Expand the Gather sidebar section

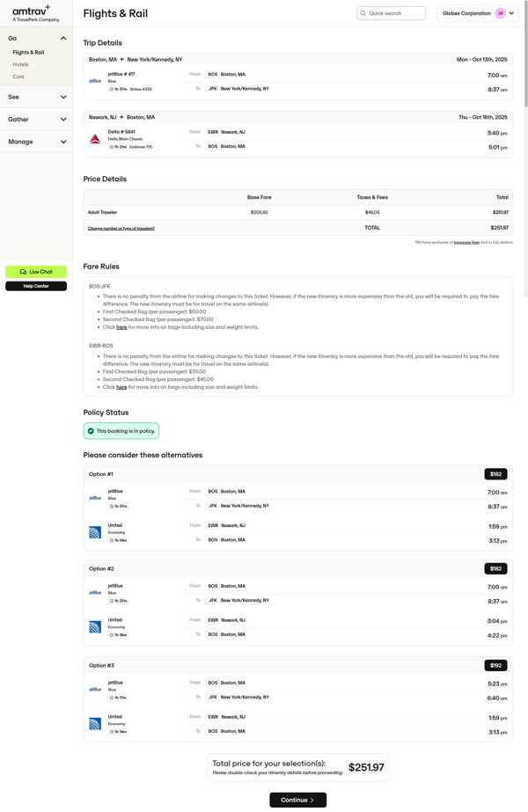[x=63, y=120]
